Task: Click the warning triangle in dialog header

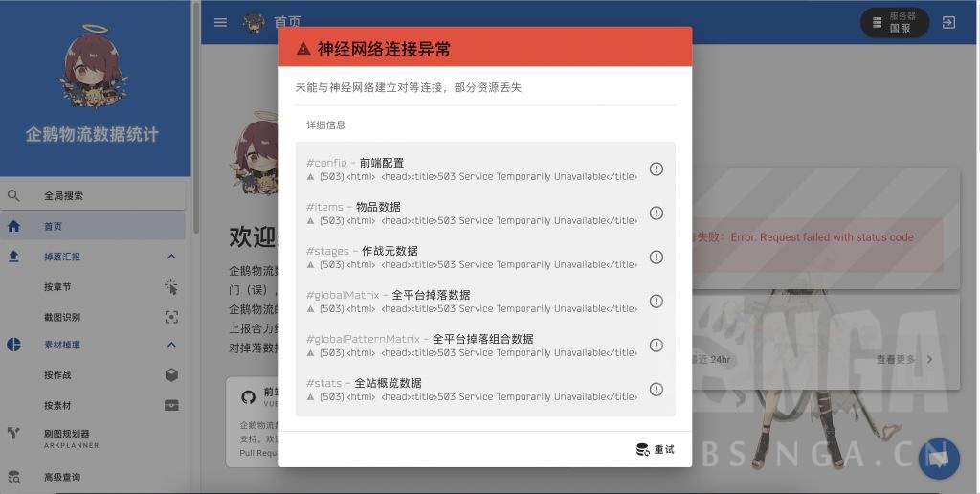Action: click(303, 49)
